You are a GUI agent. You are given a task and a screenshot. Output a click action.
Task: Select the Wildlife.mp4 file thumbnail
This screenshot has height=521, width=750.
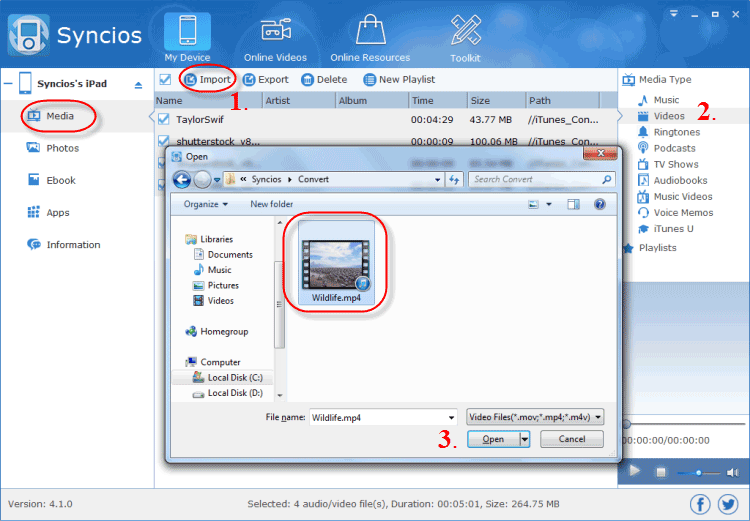336,265
